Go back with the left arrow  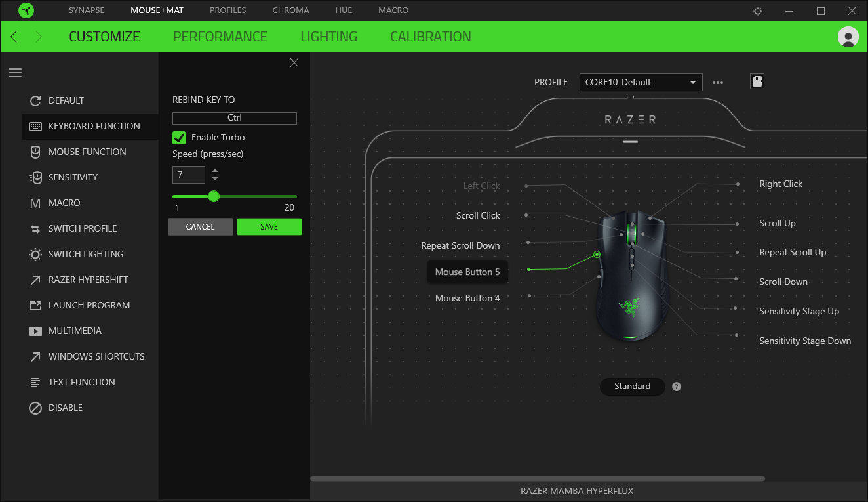pos(14,37)
